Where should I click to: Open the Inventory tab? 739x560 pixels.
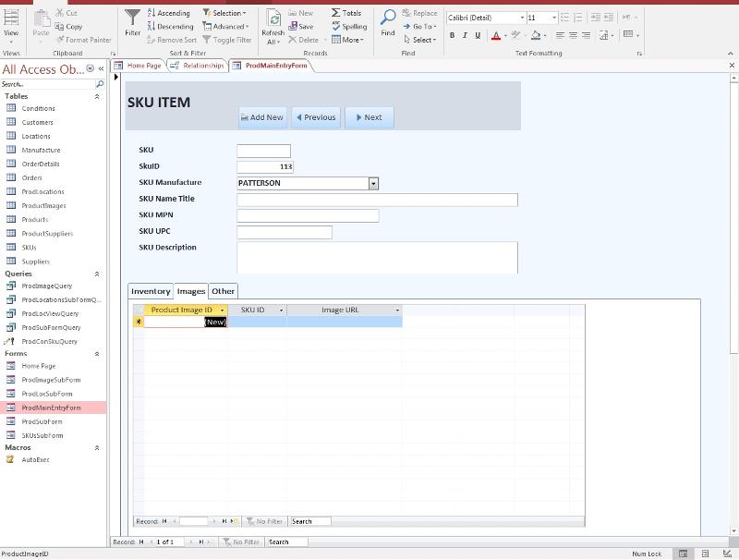[x=151, y=291]
